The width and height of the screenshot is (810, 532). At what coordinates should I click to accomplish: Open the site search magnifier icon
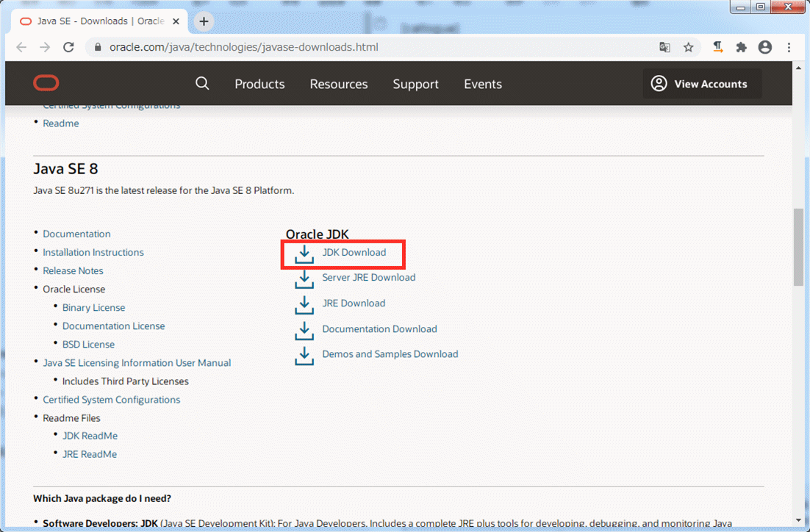point(202,83)
